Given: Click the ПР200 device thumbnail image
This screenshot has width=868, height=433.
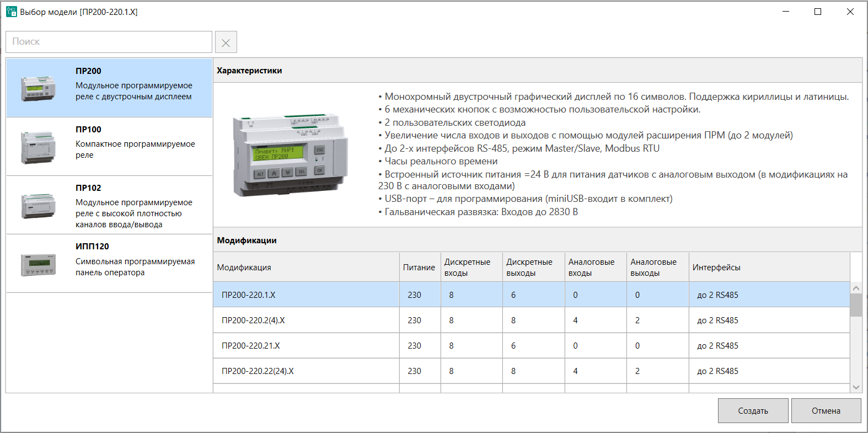Looking at the screenshot, I should (x=38, y=88).
